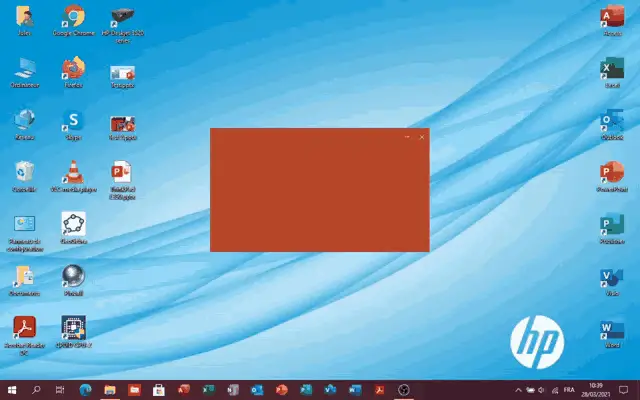
Task: Launch Microsoft Edge from the taskbar
Action: point(85,389)
